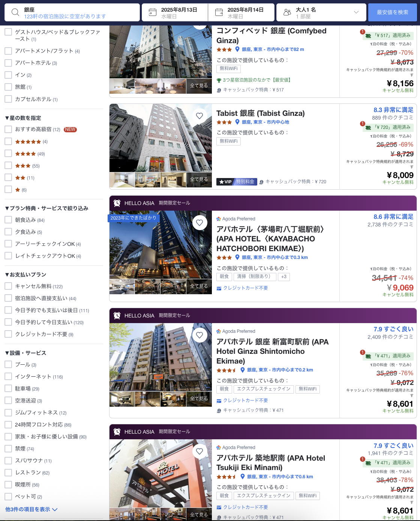Open 2,738 件のクチコミ reviews link
Viewport: 420px width, 521px height.
click(390, 225)
